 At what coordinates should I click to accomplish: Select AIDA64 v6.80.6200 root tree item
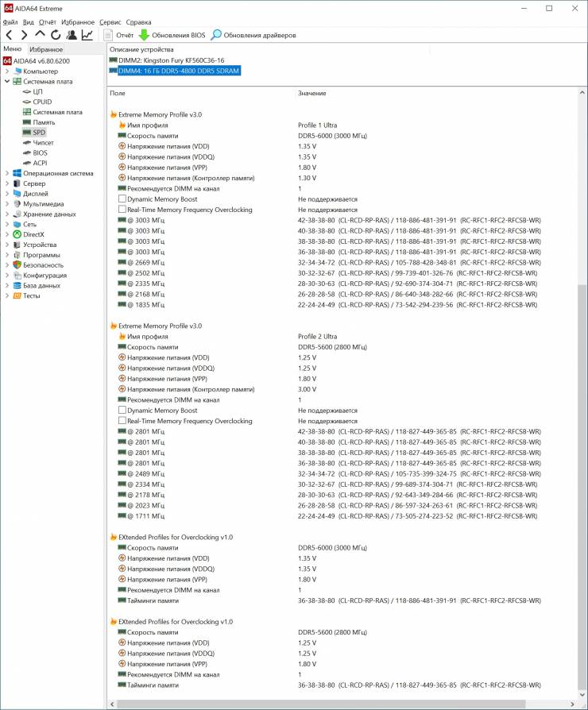[37, 60]
